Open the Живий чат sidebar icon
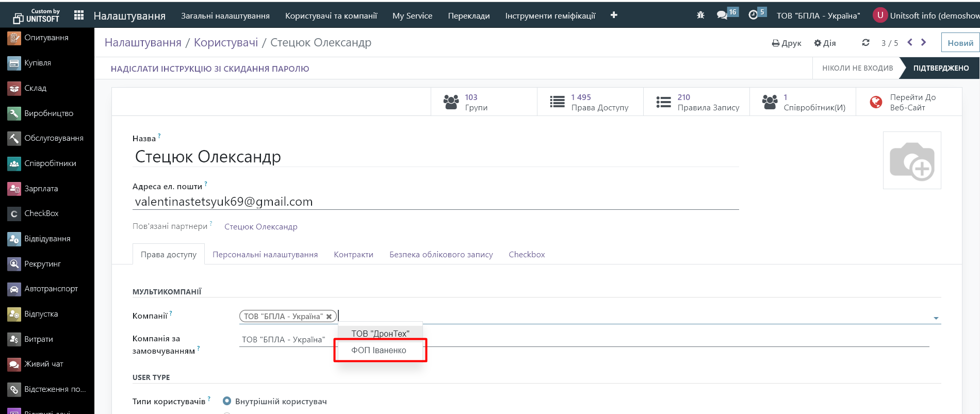This screenshot has height=414, width=980. click(14, 364)
